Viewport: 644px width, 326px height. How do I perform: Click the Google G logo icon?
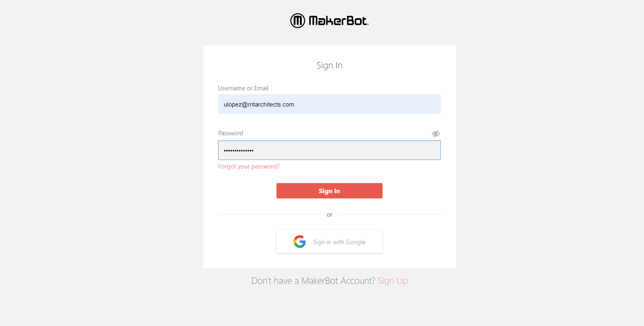point(300,242)
